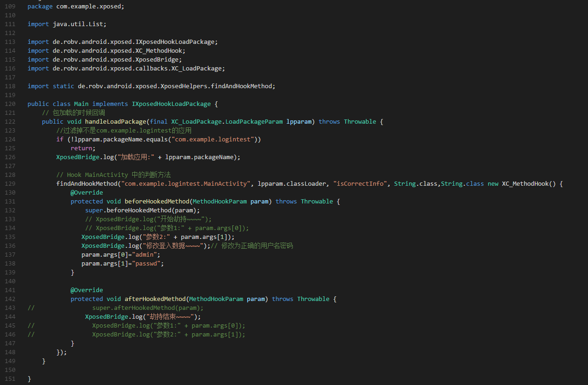The image size is (588, 385).
Task: Click string "com.example.logintest.MainActivity"
Action: (x=186, y=184)
